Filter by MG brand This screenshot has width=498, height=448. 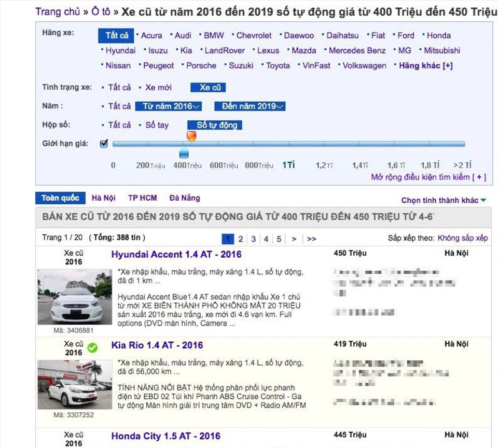404,50
